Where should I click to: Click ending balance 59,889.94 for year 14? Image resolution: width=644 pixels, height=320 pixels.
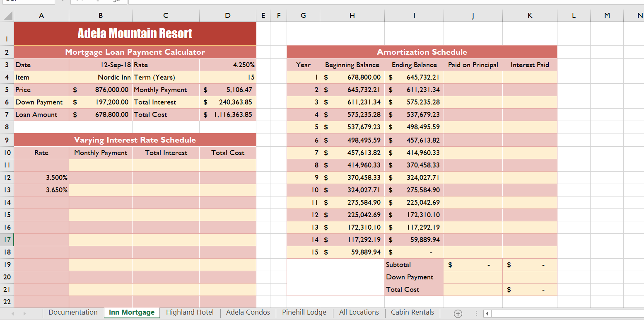coord(414,240)
